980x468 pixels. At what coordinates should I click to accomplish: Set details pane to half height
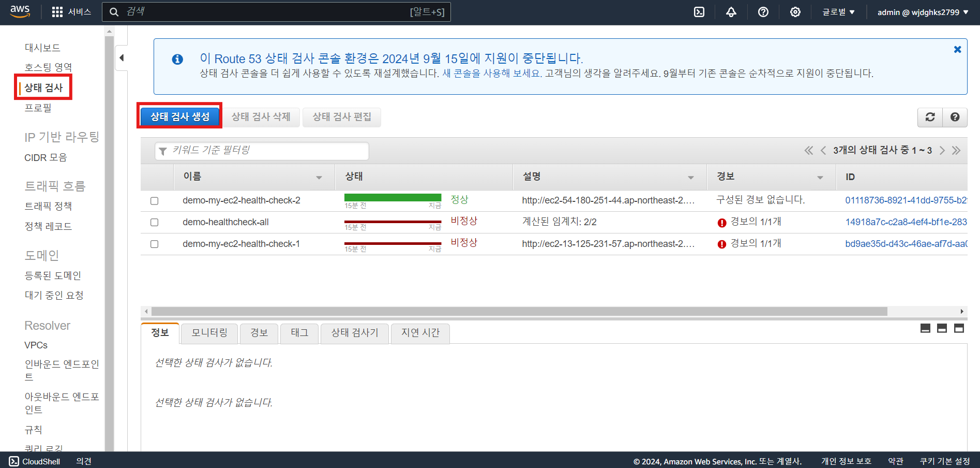coord(942,328)
